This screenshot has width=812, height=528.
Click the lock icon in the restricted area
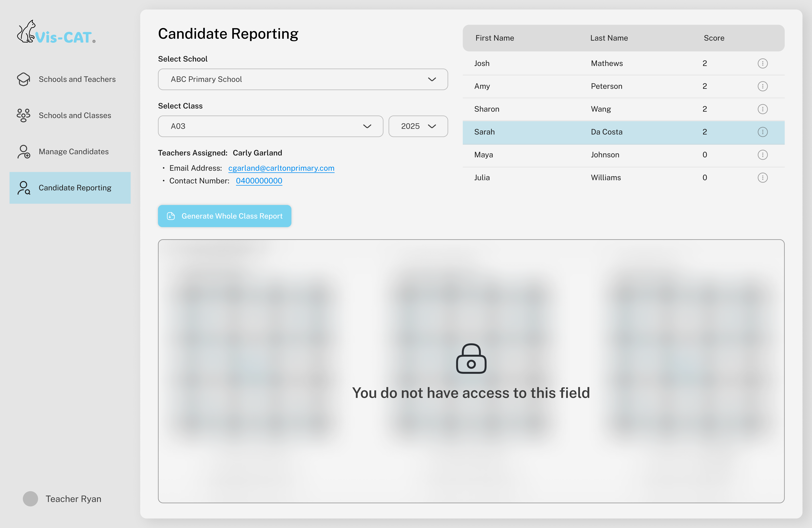click(x=471, y=359)
